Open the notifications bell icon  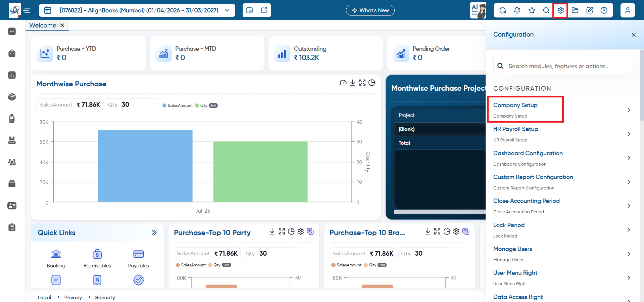[x=517, y=10]
